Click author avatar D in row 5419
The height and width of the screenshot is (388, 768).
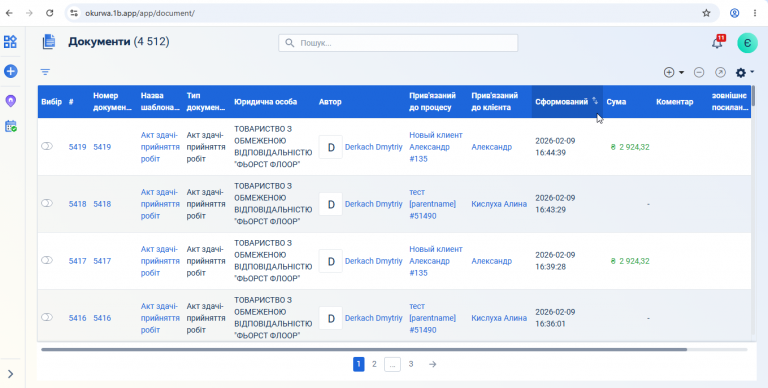pos(331,147)
